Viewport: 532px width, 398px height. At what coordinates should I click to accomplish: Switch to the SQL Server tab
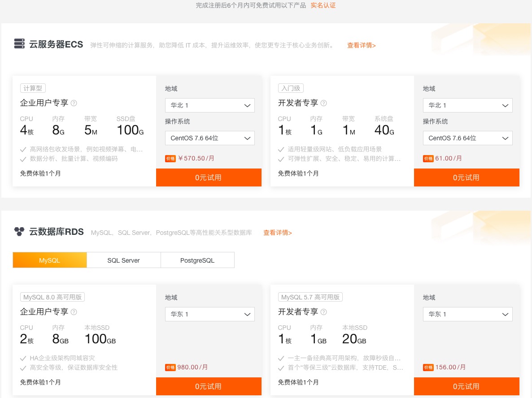click(123, 260)
